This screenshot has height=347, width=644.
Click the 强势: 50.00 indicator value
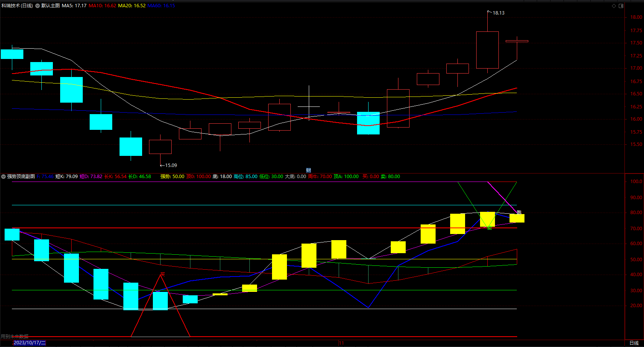(172, 177)
